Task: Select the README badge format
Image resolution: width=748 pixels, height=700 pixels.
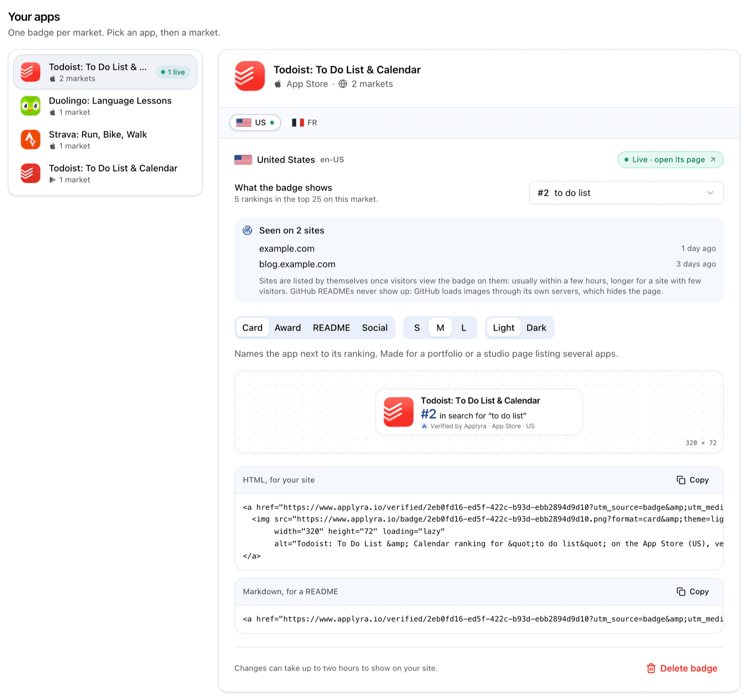Action: (x=332, y=328)
